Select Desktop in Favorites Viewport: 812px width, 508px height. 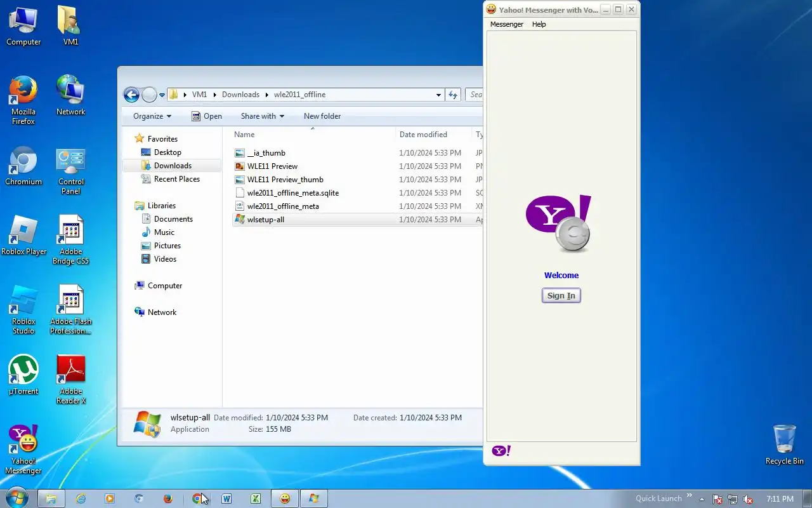coord(167,152)
